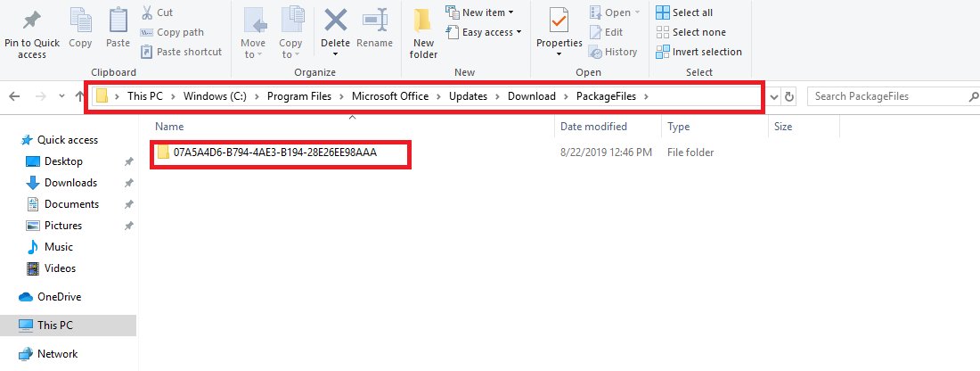Open Pictures in navigation pane
This screenshot has height=371, width=980.
click(x=54, y=226)
